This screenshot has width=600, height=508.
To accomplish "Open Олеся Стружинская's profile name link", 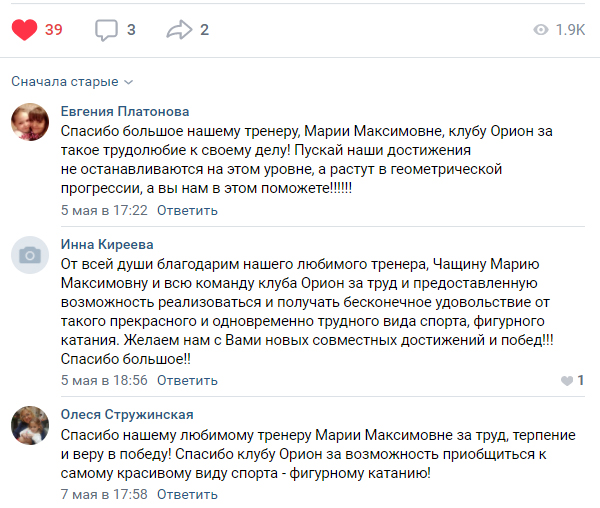I will point(127,415).
